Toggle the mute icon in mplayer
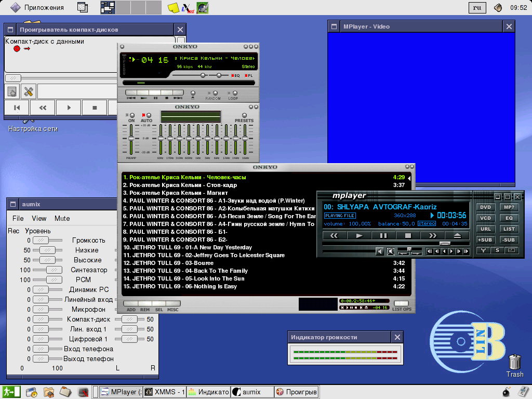The height and width of the screenshot is (399, 532). point(391,251)
